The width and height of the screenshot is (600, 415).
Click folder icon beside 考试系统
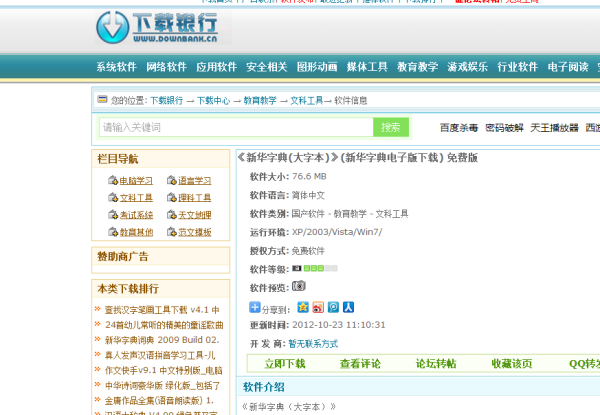pyautogui.click(x=113, y=215)
